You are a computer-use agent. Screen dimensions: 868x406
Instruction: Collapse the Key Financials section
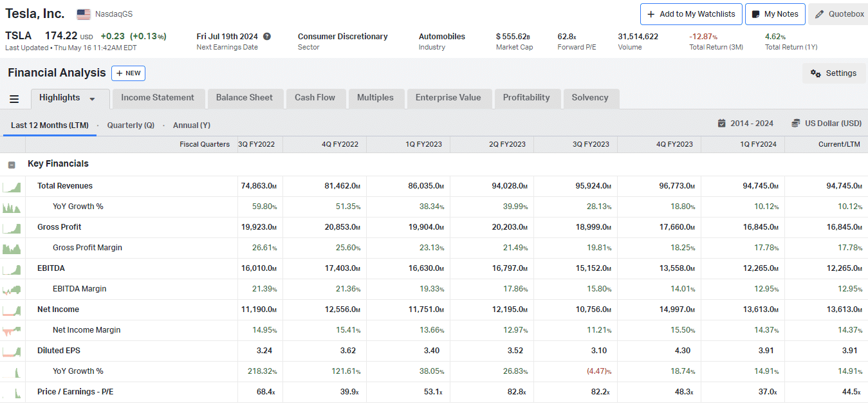point(12,165)
